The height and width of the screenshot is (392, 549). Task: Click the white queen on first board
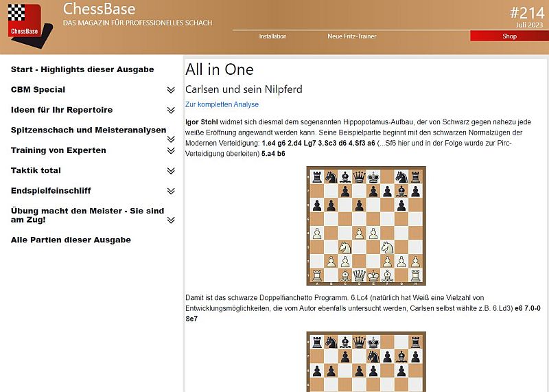pos(358,277)
